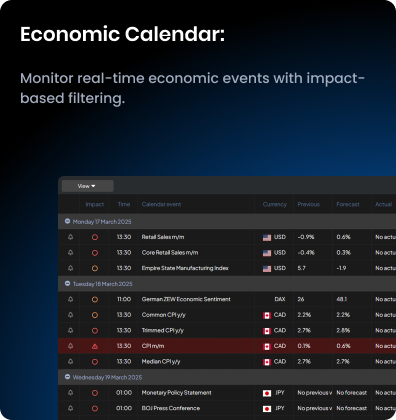Select the Monetary Policy Statement event name
Viewport: 396px width, 420px height.
[176, 393]
